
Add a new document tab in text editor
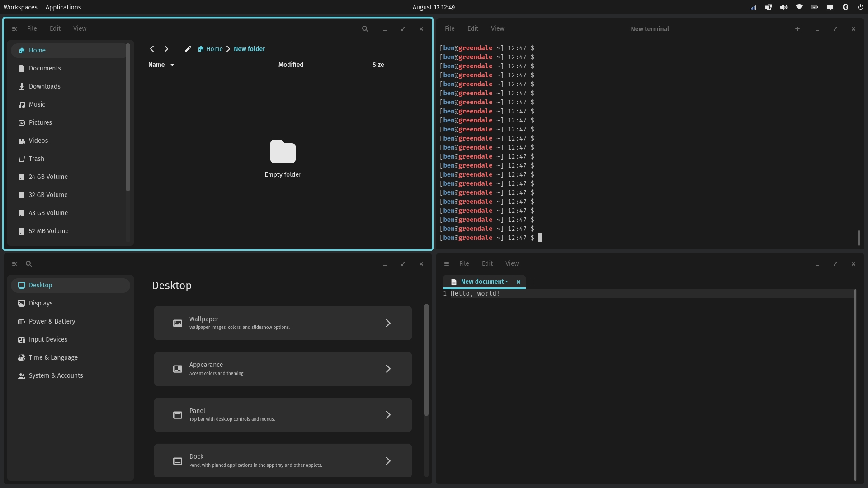pos(533,282)
